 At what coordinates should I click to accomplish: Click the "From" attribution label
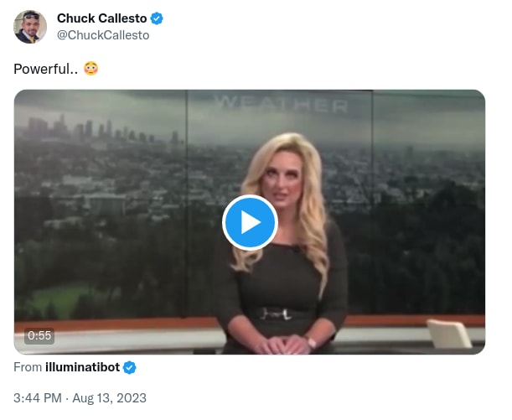pyautogui.click(x=28, y=367)
